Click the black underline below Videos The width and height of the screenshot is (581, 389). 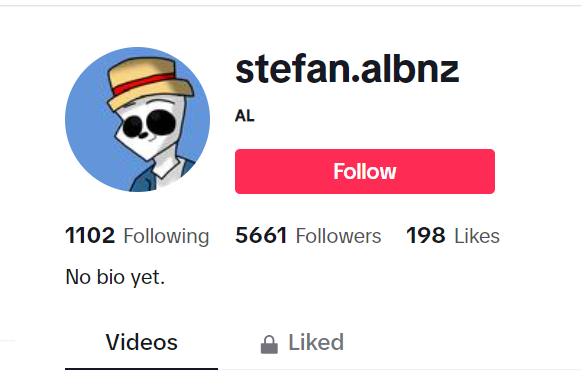pyautogui.click(x=142, y=369)
